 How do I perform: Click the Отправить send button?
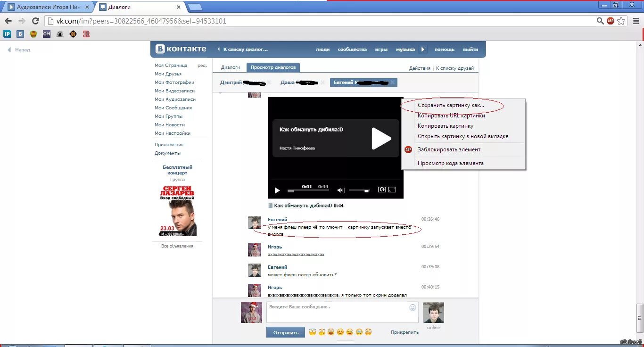[286, 332]
